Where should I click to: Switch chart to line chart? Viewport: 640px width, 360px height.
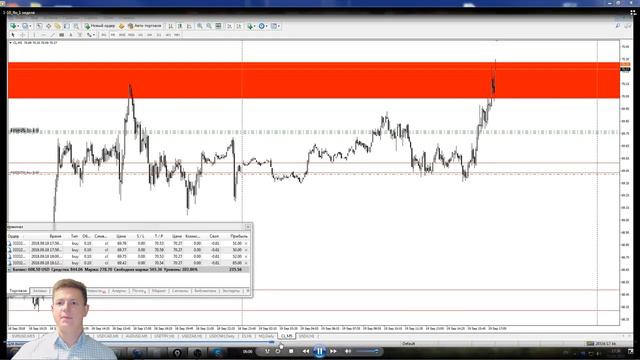click(x=189, y=26)
